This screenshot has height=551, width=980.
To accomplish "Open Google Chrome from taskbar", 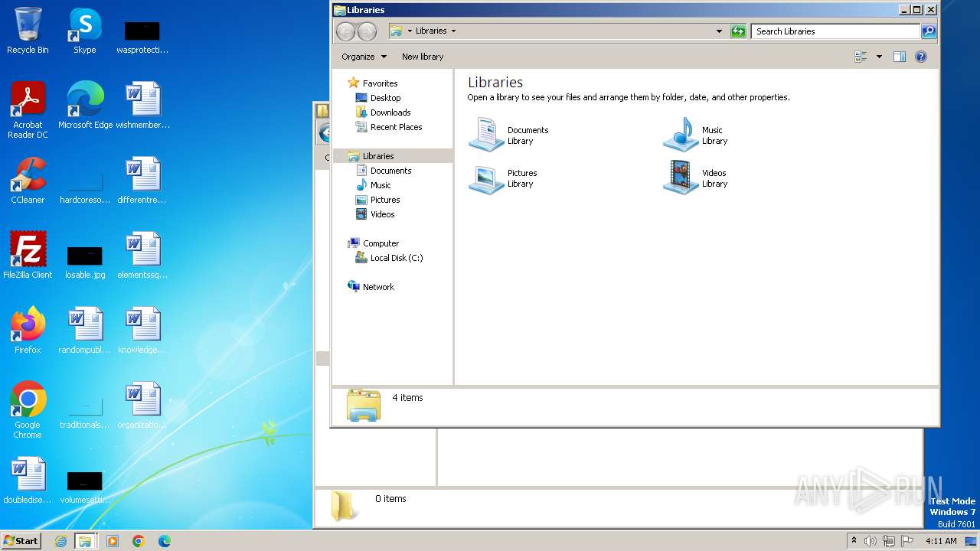I will pos(139,541).
